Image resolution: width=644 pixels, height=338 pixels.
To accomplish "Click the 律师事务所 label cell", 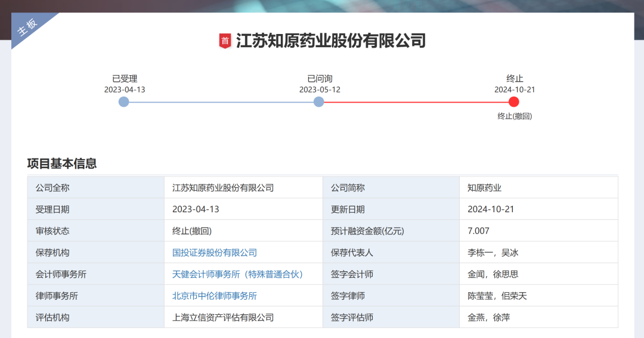I will click(95, 296).
